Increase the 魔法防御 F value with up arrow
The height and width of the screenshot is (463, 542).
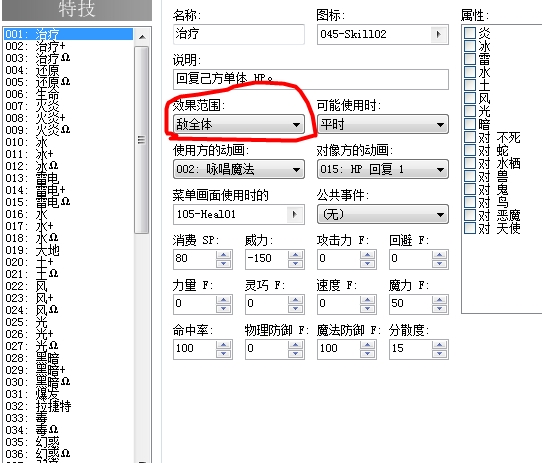[367, 345]
